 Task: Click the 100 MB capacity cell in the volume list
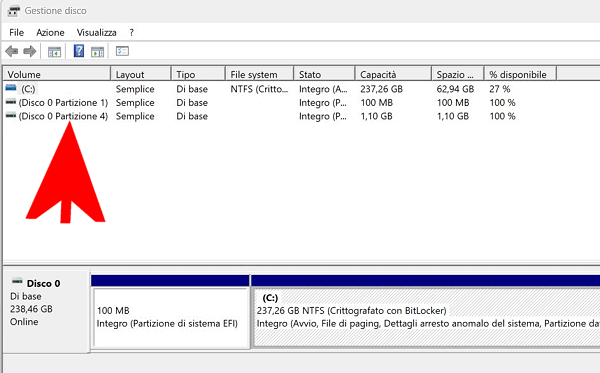click(377, 103)
